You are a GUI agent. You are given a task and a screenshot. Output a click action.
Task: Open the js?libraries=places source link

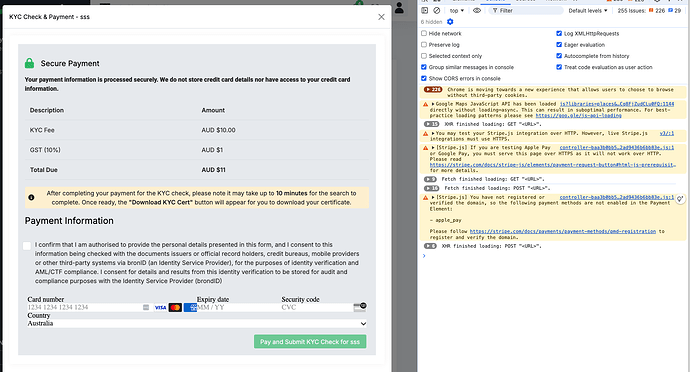point(617,104)
